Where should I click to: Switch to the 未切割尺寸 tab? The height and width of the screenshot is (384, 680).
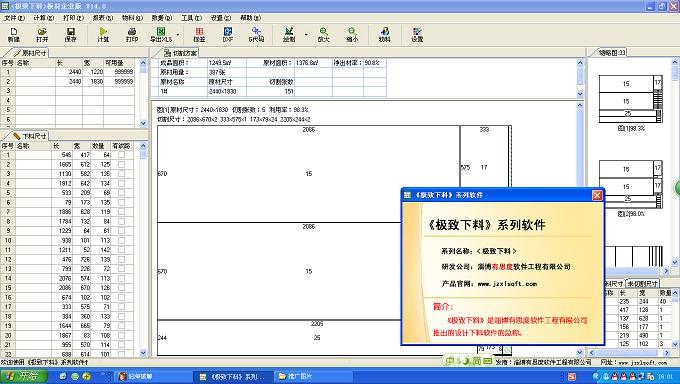pos(642,283)
